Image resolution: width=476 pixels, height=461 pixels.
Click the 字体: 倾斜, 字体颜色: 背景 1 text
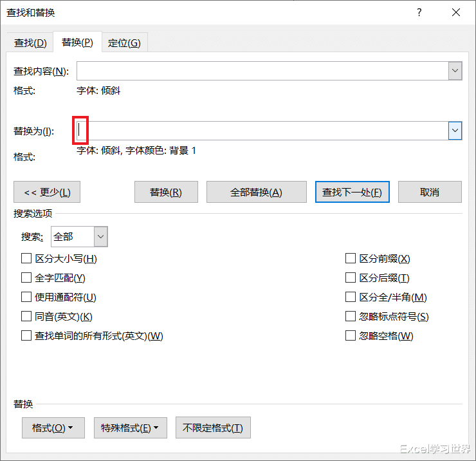tap(136, 151)
